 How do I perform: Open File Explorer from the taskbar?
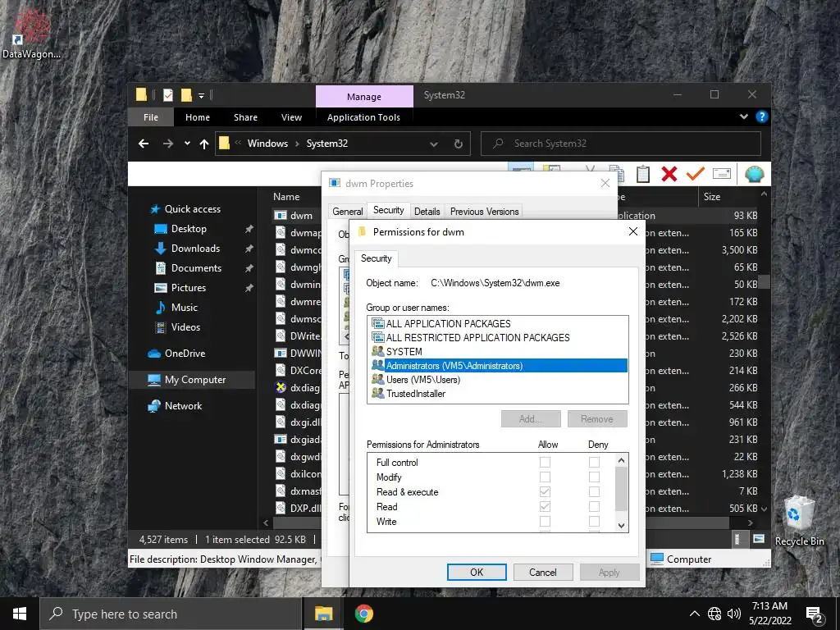tap(323, 614)
